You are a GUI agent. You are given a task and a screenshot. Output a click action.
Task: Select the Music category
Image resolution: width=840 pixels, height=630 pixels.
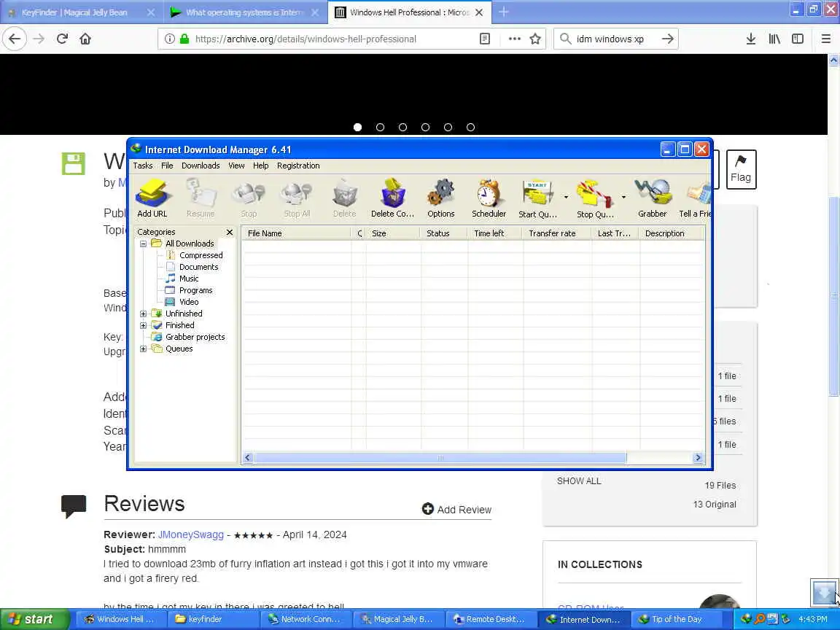point(189,279)
